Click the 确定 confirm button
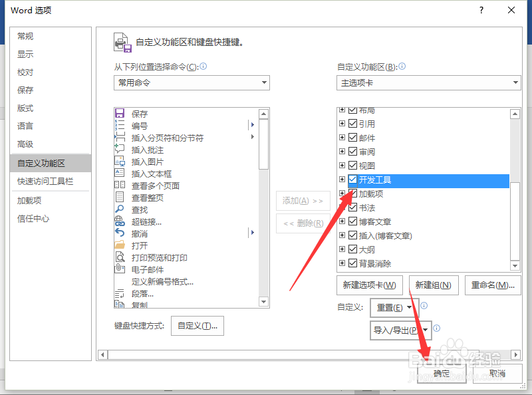Viewport: 532px width, 395px height. coord(442,373)
